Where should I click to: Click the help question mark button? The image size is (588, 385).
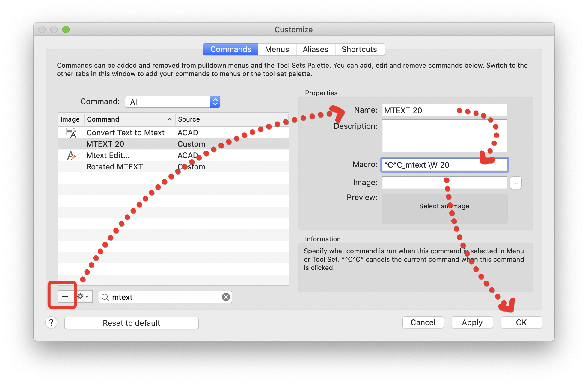point(52,323)
